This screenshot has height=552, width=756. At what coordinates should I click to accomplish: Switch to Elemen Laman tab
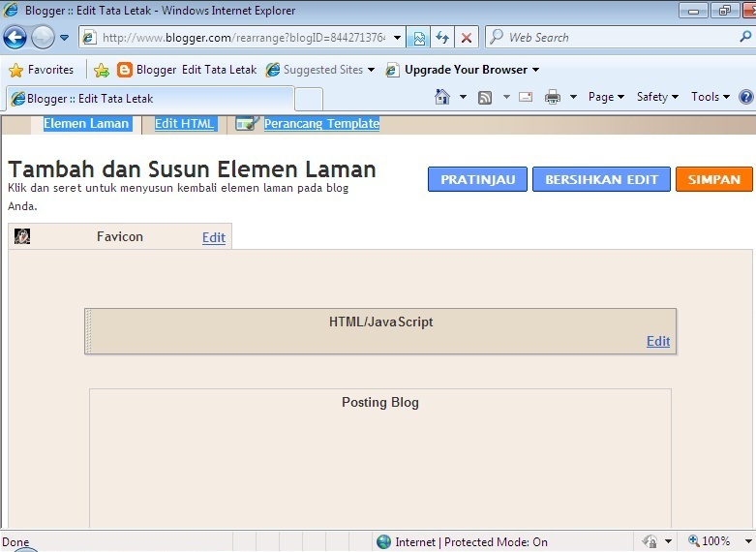pyautogui.click(x=86, y=124)
